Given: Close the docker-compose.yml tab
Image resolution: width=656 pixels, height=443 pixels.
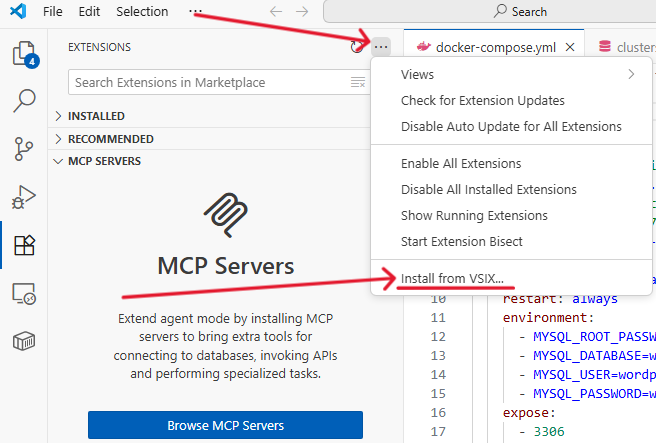Looking at the screenshot, I should (570, 47).
